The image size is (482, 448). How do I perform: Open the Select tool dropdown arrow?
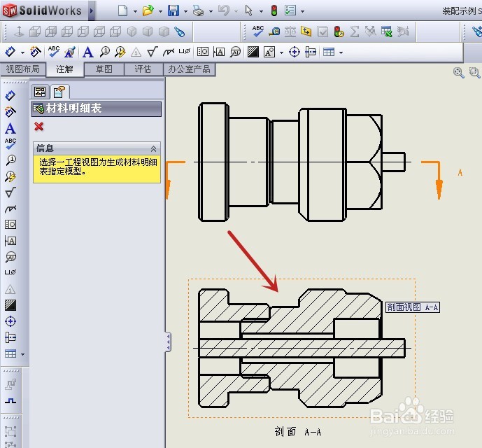tap(262, 11)
